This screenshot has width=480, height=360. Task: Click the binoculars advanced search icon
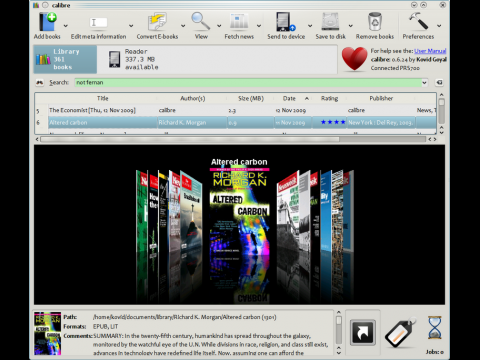pyautogui.click(x=40, y=82)
